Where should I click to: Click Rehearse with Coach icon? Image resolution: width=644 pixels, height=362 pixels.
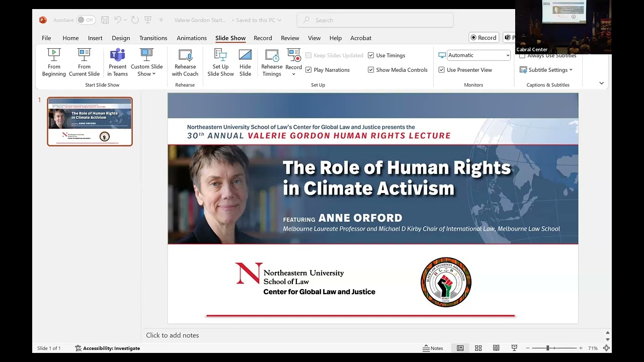(185, 55)
